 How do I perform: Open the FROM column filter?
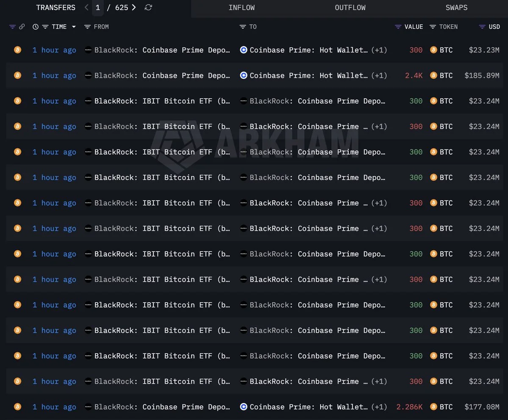[x=87, y=27]
